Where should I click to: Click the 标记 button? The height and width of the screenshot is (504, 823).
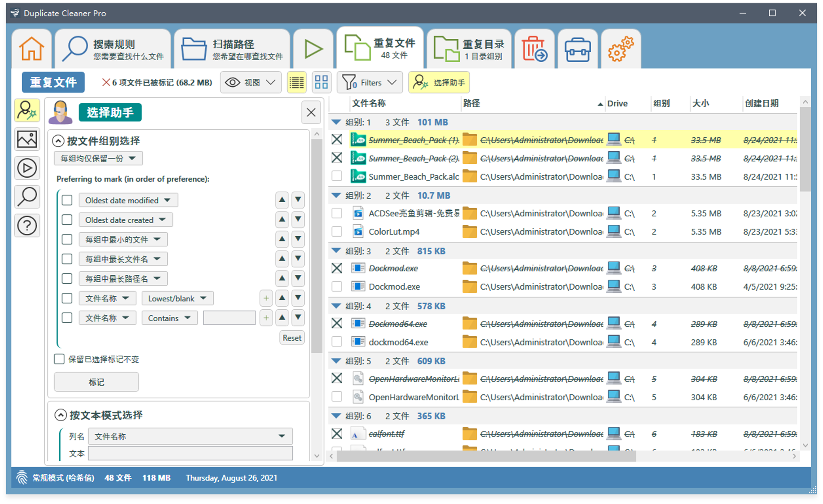[x=96, y=382]
